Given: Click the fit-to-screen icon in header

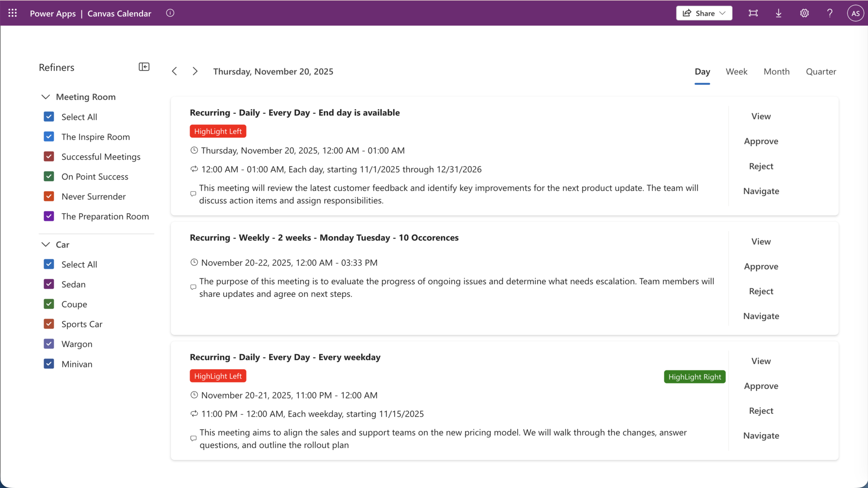Looking at the screenshot, I should click(x=753, y=13).
